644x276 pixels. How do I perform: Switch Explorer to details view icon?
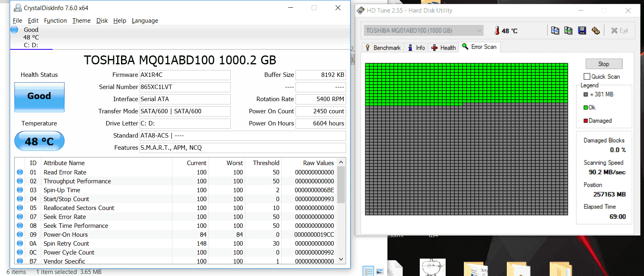[369, 272]
